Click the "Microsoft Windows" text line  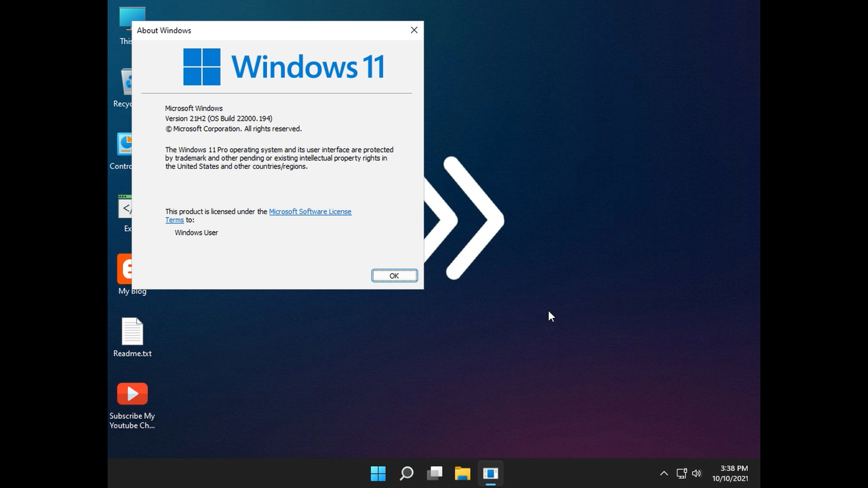pyautogui.click(x=193, y=108)
